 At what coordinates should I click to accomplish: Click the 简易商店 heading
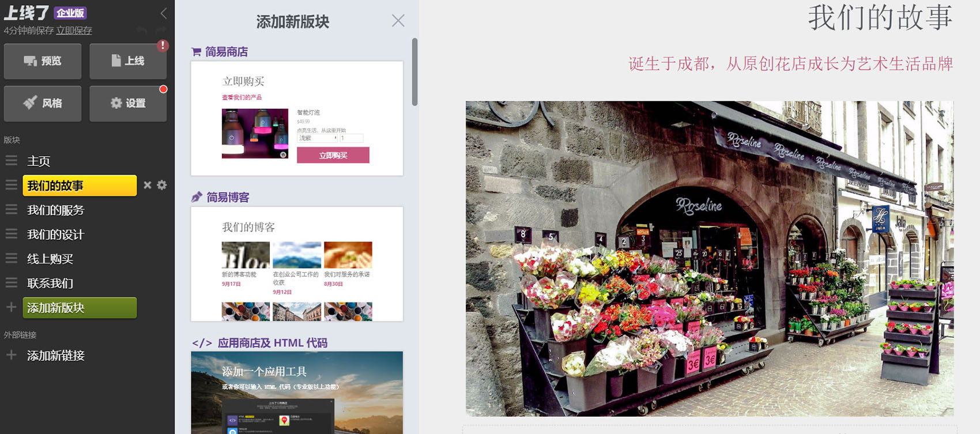[227, 52]
